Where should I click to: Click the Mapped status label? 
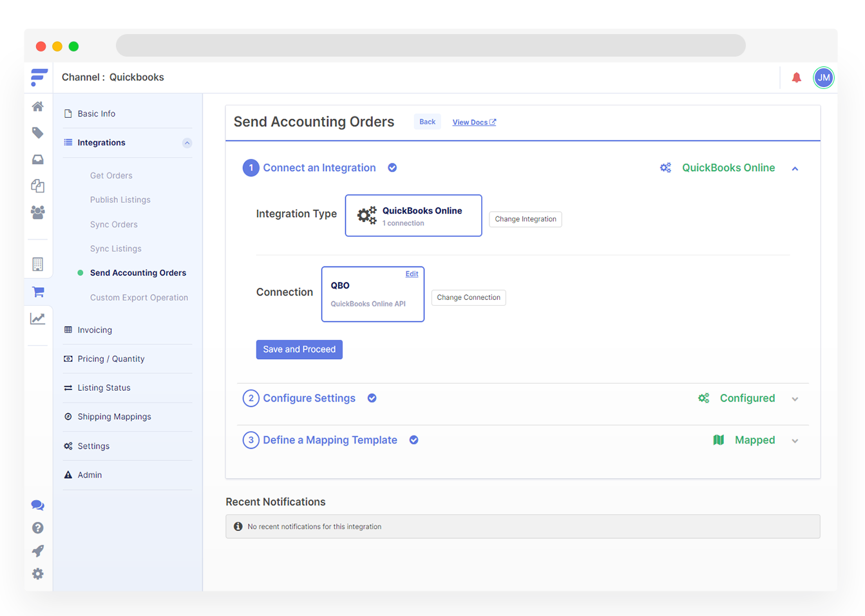click(755, 440)
